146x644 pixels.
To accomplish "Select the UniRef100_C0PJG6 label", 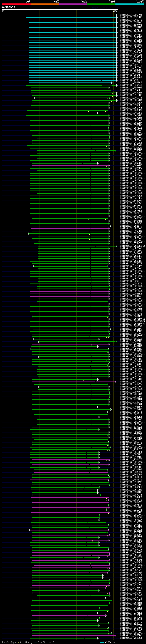I will pyautogui.click(x=131, y=52).
